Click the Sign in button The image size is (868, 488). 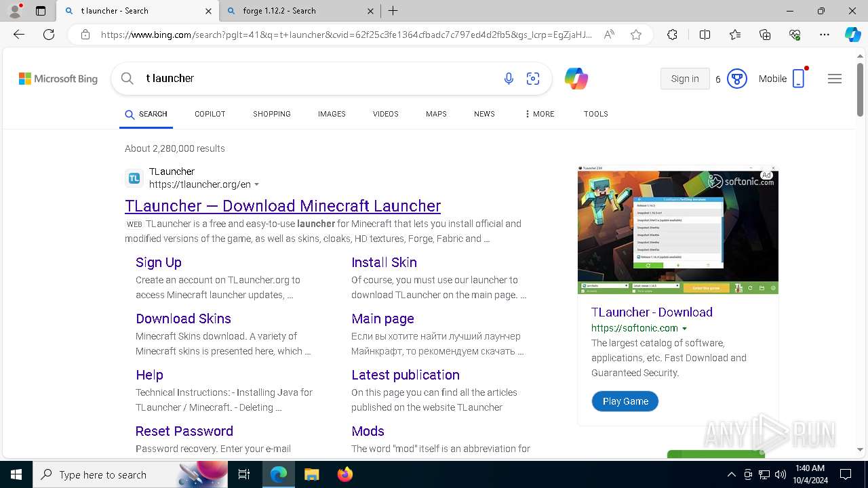tap(685, 79)
